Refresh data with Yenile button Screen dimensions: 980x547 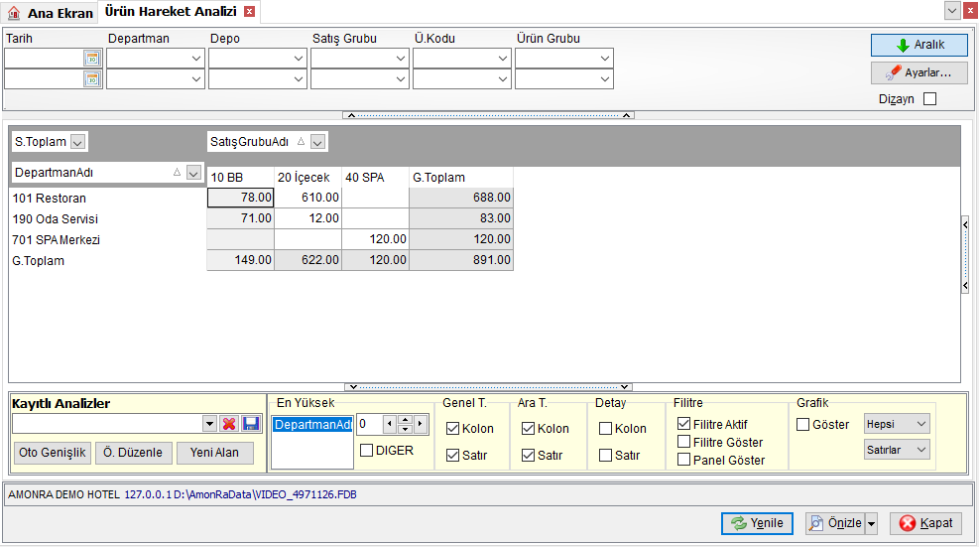pos(757,523)
